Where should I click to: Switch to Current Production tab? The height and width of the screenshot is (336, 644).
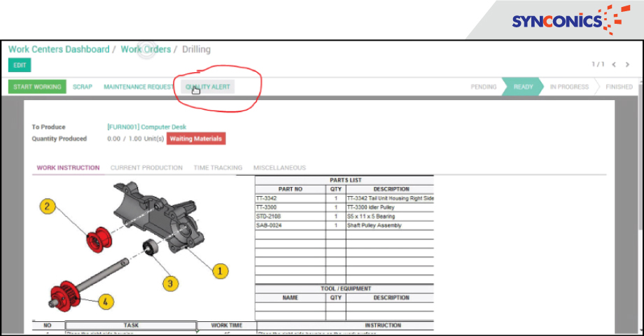(x=146, y=167)
